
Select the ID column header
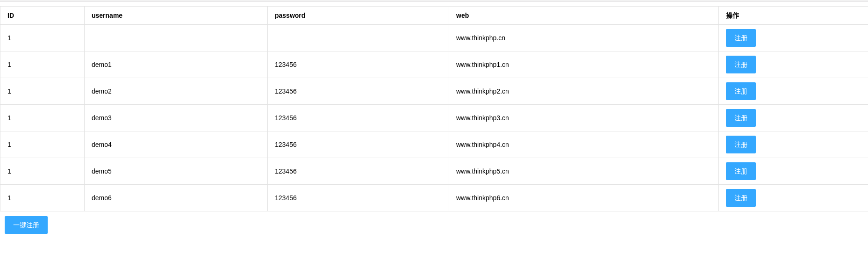click(42, 15)
